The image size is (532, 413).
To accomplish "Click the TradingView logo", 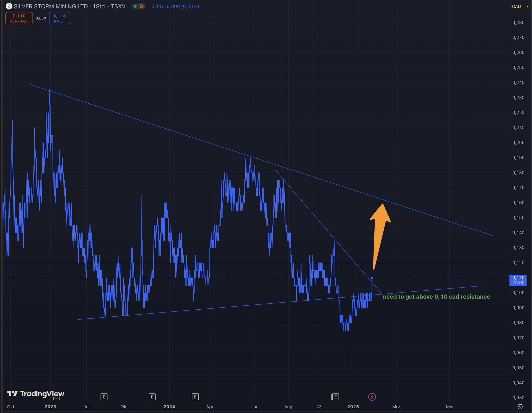I will coord(36,394).
